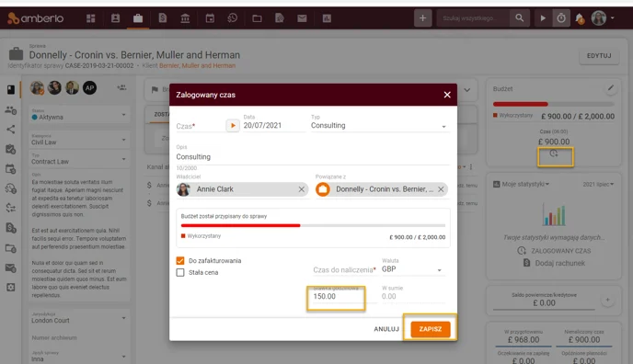Viewport: 633px width, 364px height.
Task: Click the Szukaj wszystkiego search field
Action: click(x=473, y=18)
